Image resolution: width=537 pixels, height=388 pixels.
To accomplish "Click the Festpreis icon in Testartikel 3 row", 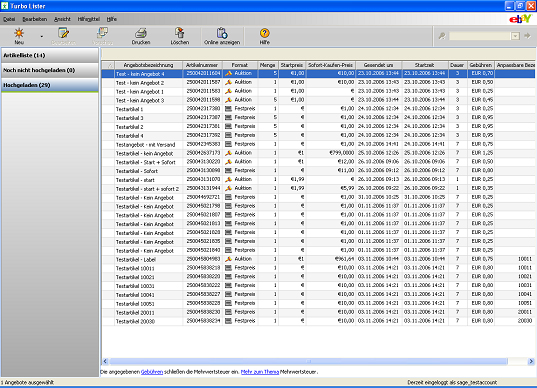I will pos(228,117).
